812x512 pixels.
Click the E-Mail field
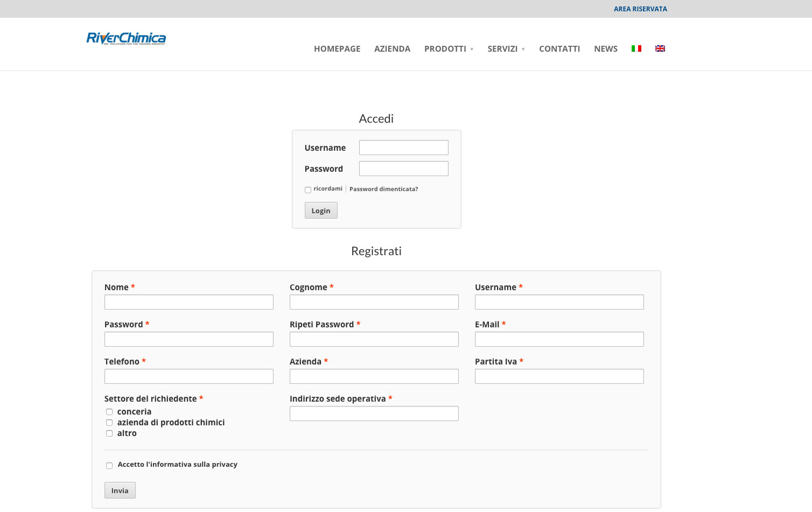559,339
